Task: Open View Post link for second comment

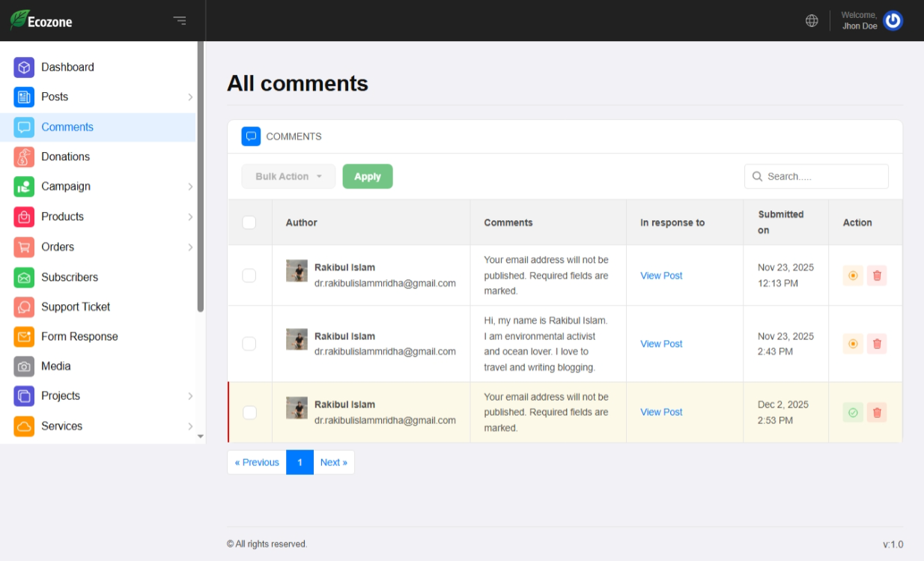Action: (661, 344)
